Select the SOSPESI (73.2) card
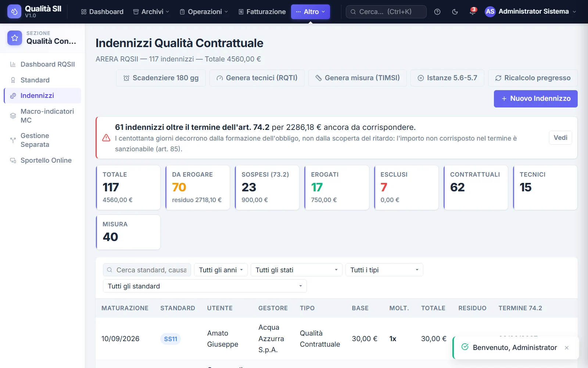This screenshot has height=368, width=588. click(267, 188)
